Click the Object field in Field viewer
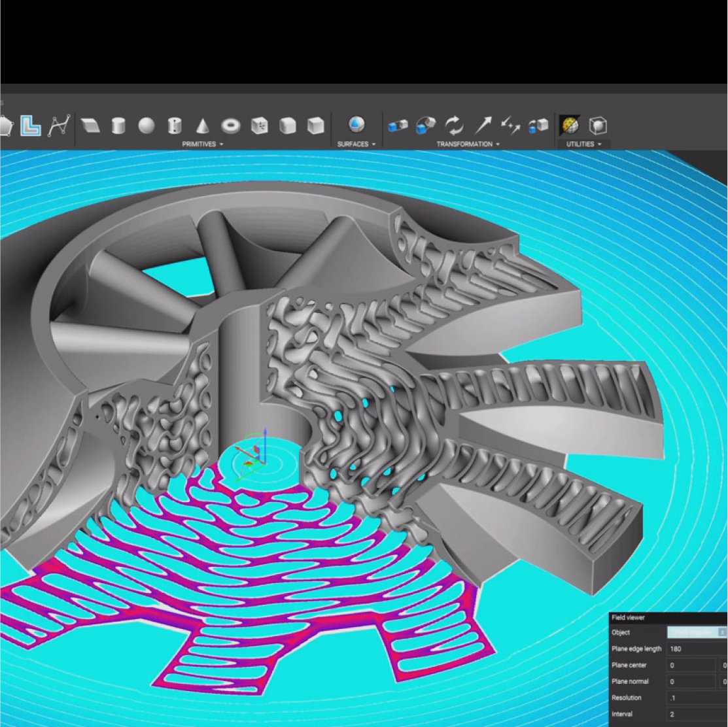Image resolution: width=728 pixels, height=727 pixels. point(697,632)
